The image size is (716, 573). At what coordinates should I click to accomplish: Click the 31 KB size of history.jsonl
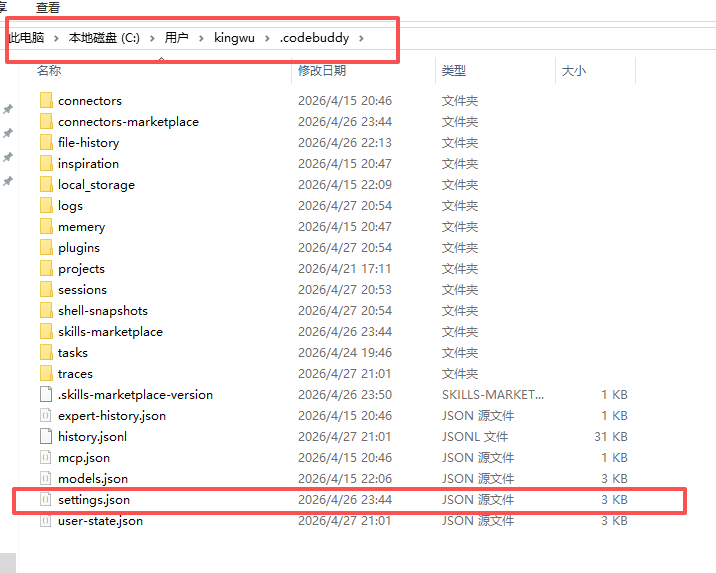click(x=611, y=436)
